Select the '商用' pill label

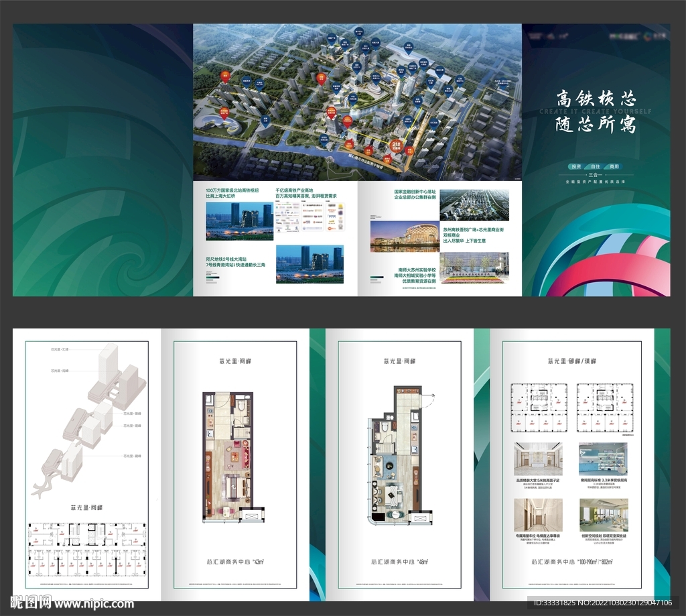[614, 166]
